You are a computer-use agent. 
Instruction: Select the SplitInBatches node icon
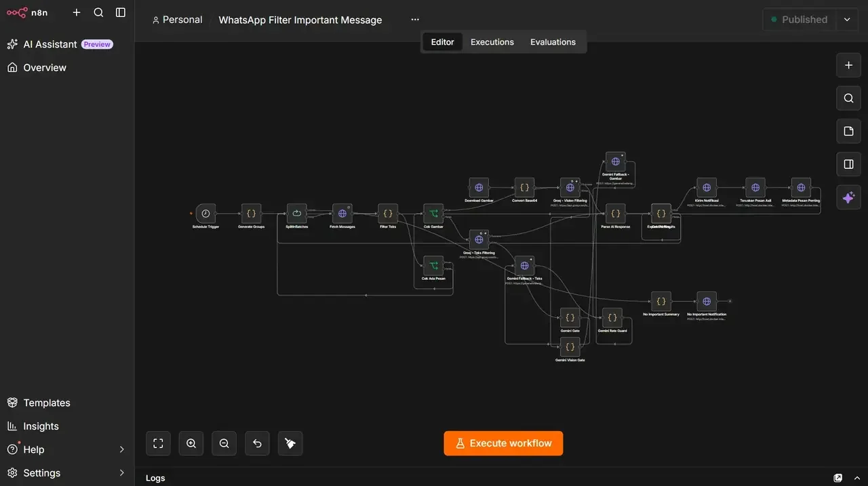point(296,214)
